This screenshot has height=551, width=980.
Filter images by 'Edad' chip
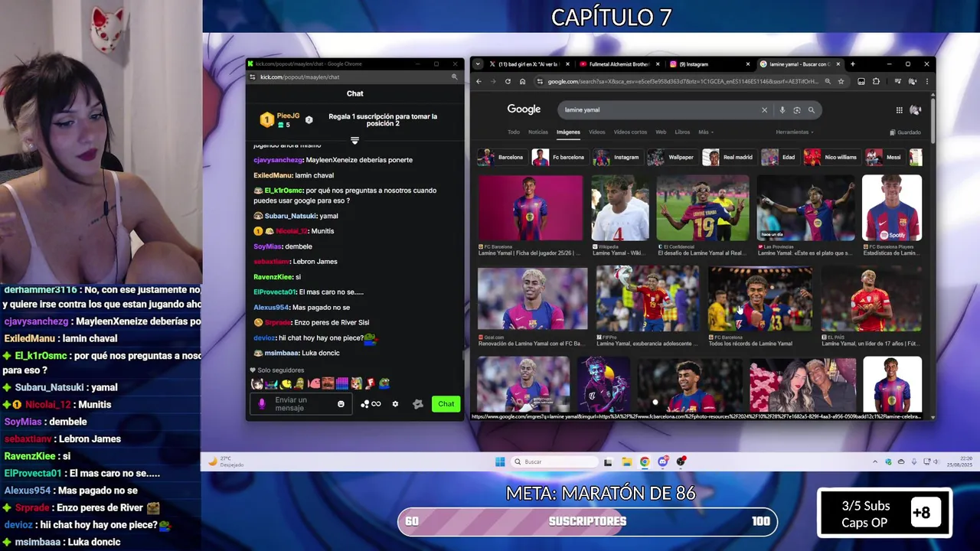coord(779,157)
